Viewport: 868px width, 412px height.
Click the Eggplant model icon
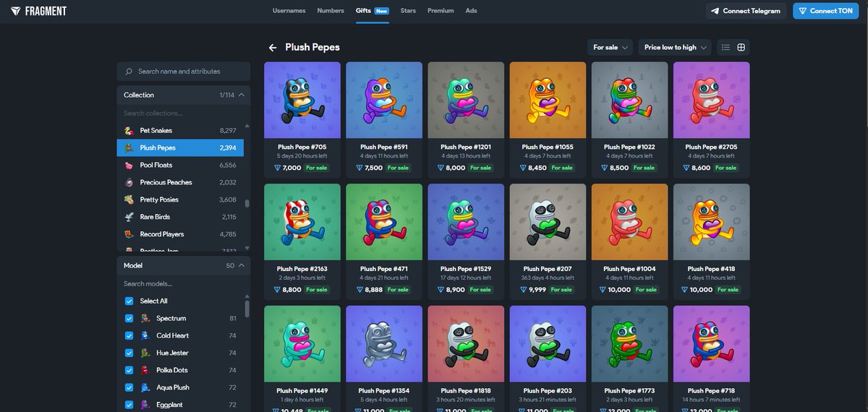[145, 405]
